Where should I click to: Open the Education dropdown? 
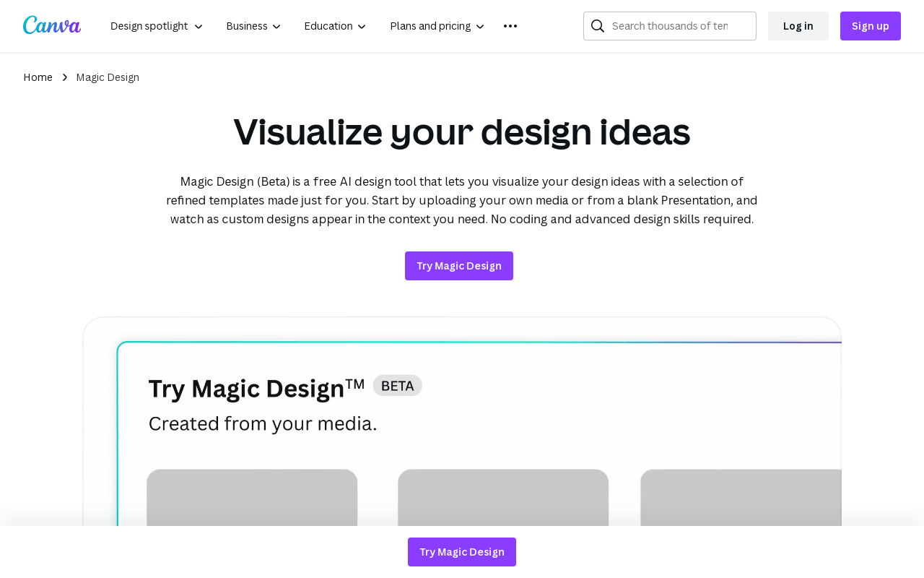point(334,25)
